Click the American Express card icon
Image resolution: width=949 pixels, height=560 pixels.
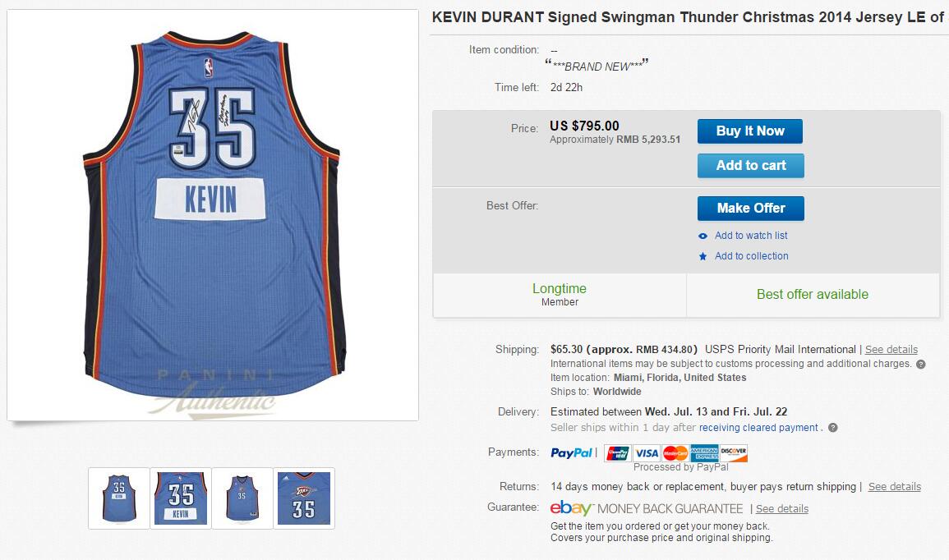704,453
